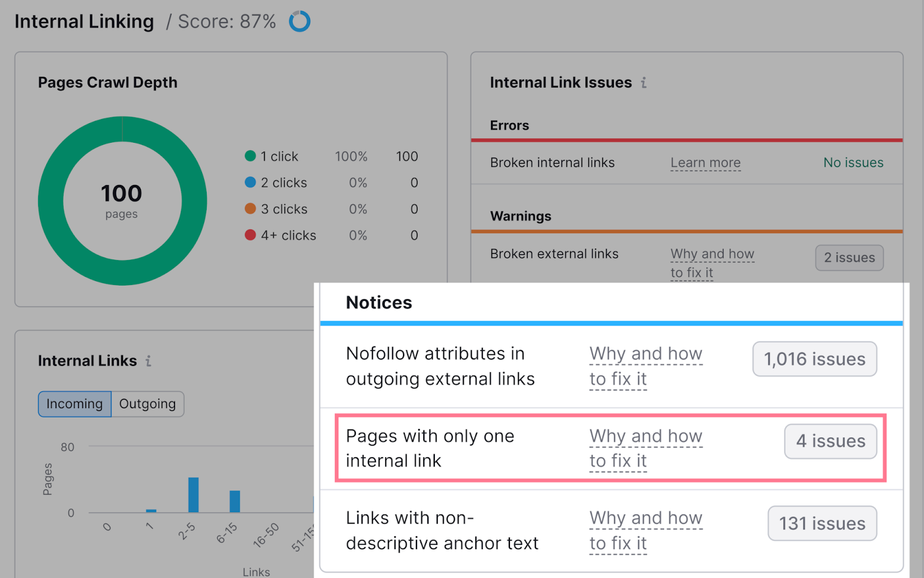The image size is (924, 578).
Task: Select the Incoming tab
Action: [74, 403]
